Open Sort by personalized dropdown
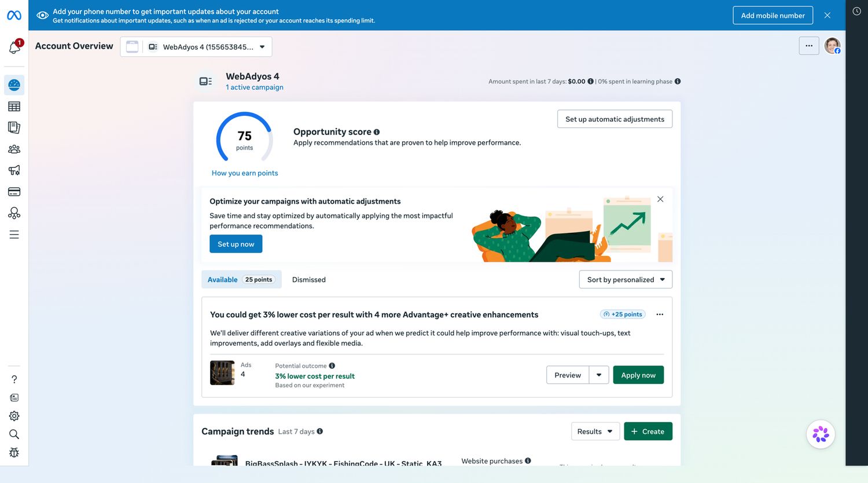 [626, 280]
